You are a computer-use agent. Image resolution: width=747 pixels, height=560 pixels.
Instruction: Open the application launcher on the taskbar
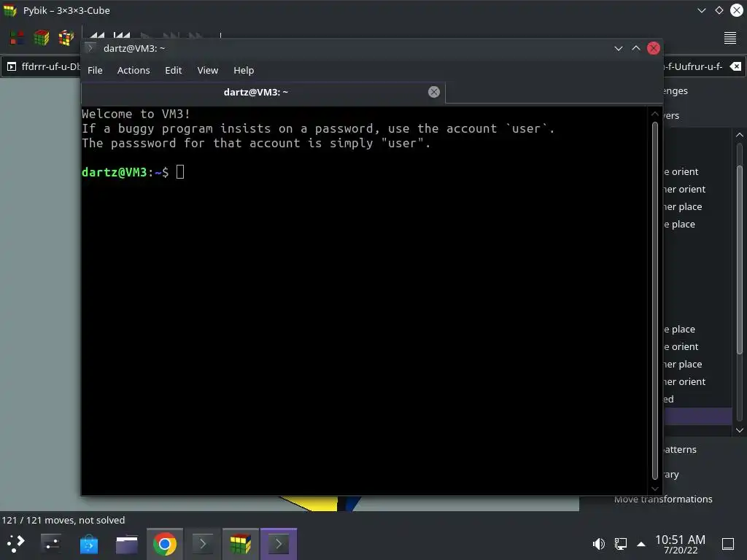[x=15, y=544]
